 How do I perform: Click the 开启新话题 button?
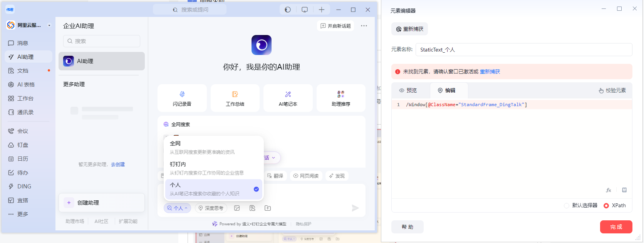point(335,26)
